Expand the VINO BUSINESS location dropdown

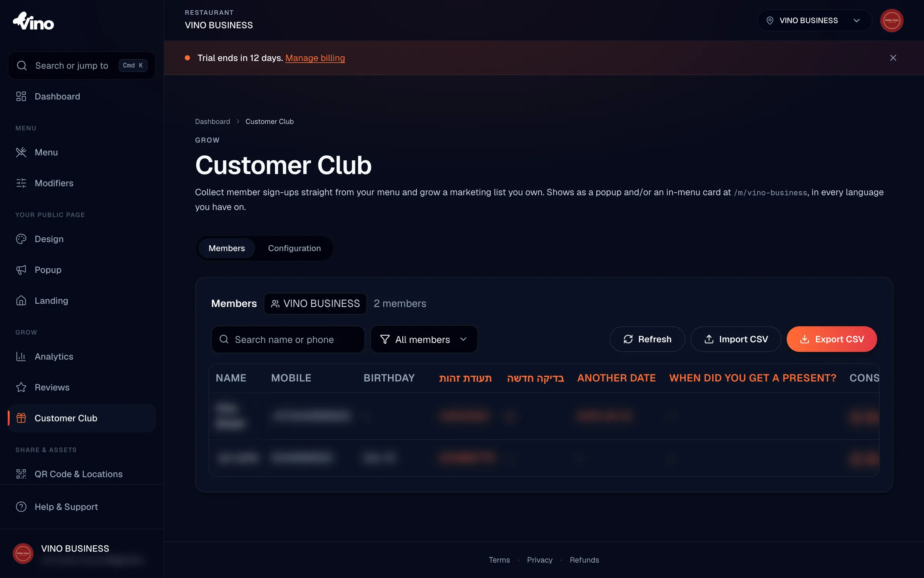click(814, 20)
